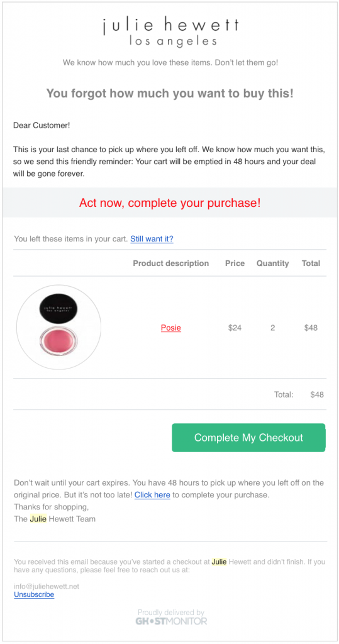Click the Julie Hewett Los Angeles logo
Image resolution: width=339 pixels, height=644 pixels.
click(x=170, y=32)
